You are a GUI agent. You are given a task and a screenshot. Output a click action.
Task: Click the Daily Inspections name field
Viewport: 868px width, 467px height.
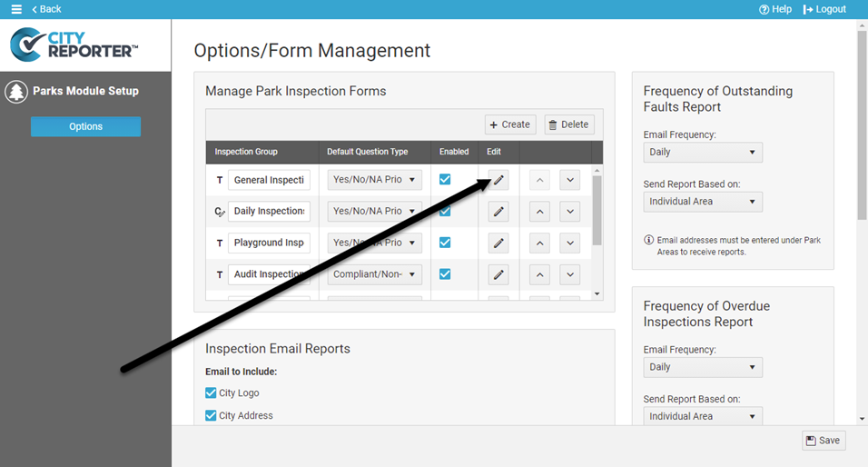pos(269,211)
